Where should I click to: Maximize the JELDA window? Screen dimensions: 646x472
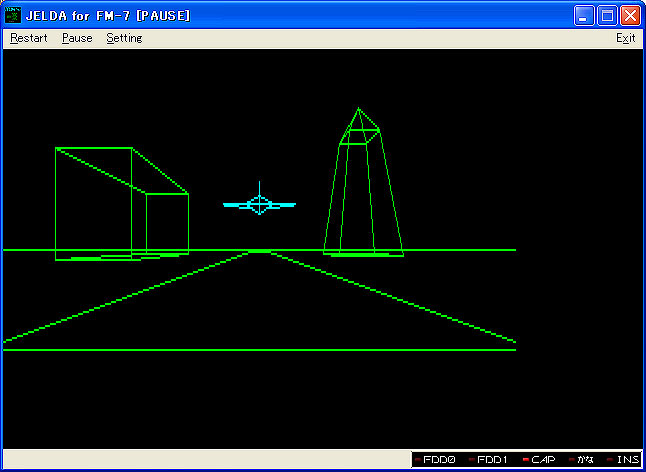tap(607, 16)
